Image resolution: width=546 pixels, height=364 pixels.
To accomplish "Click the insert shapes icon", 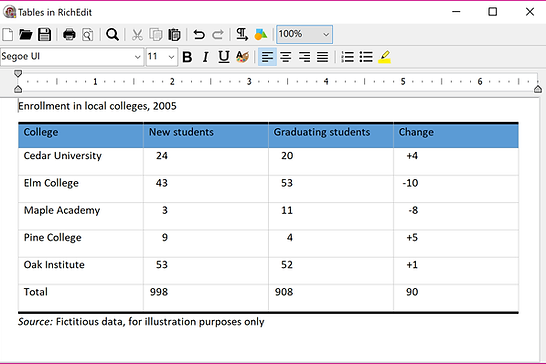I will coord(260,34).
